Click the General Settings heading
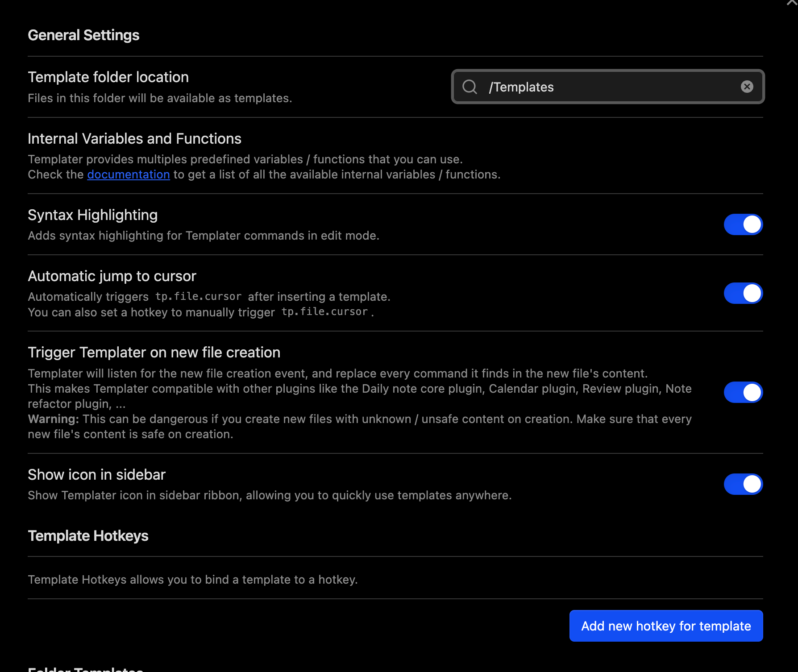Image resolution: width=798 pixels, height=672 pixels. coord(83,35)
